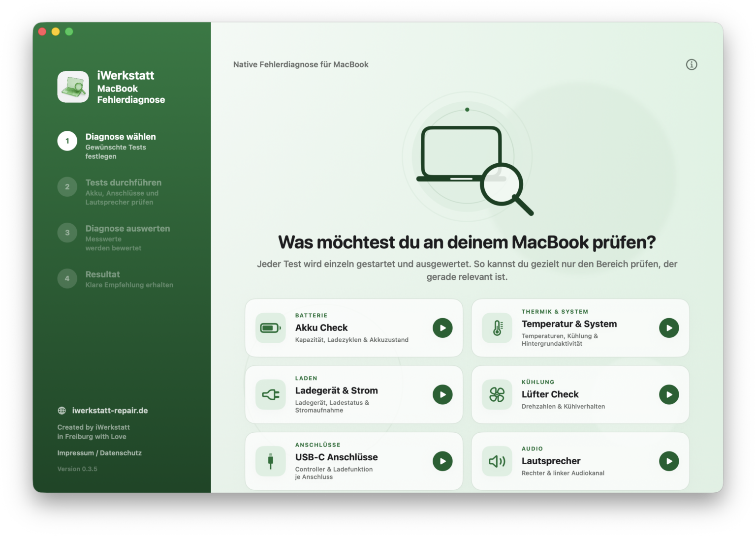Click the step number 4 circle

point(67,278)
